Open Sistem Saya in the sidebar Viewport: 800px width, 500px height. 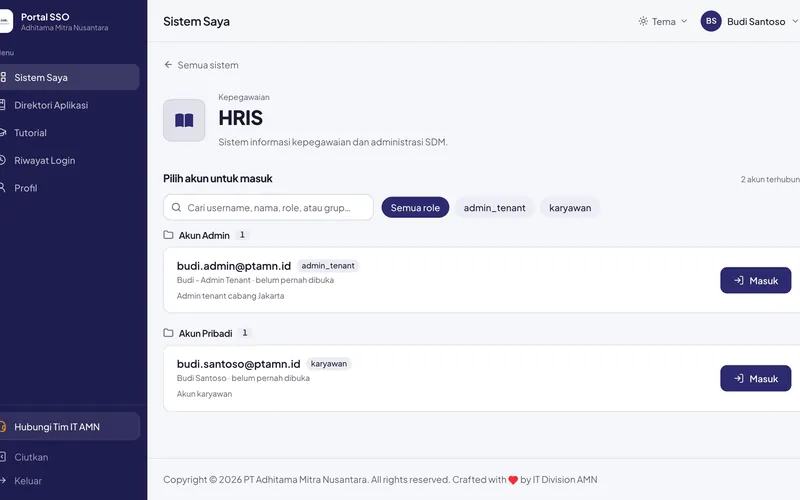(69, 77)
